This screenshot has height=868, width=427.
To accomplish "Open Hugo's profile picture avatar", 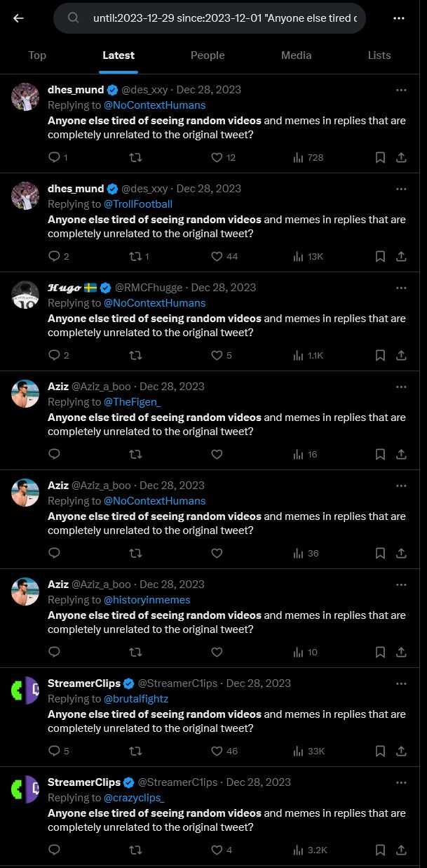I will pos(25,295).
